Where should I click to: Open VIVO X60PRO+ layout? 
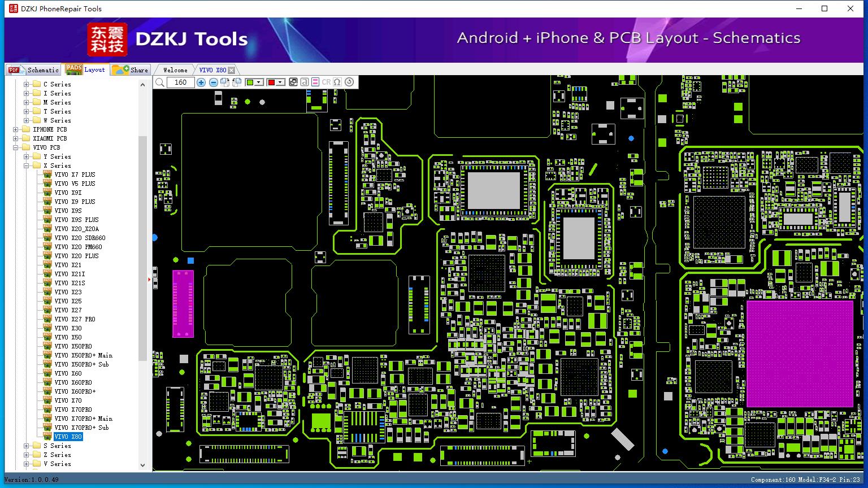point(75,391)
